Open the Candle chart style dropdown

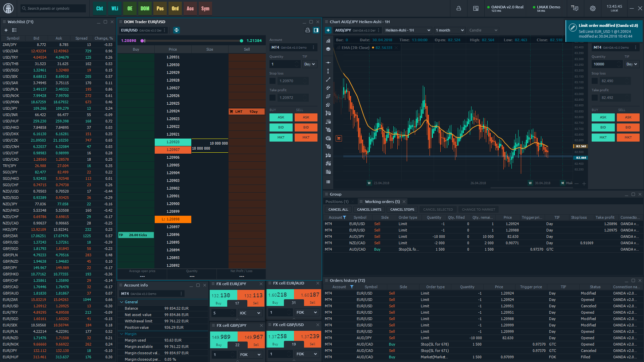click(483, 30)
